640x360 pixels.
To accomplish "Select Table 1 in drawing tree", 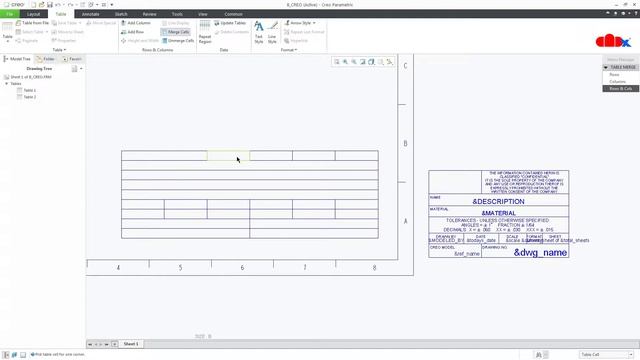I will pos(27,90).
